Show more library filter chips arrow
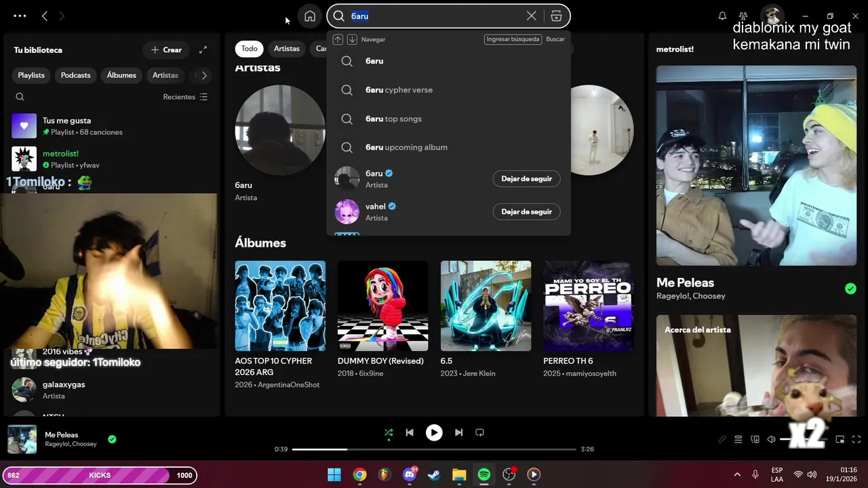The width and height of the screenshot is (868, 488). pyautogui.click(x=204, y=75)
